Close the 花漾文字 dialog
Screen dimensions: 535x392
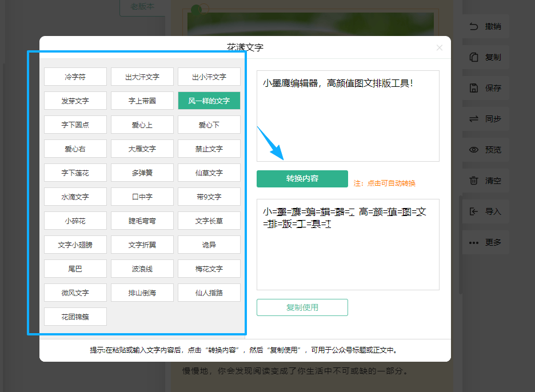tap(439, 47)
